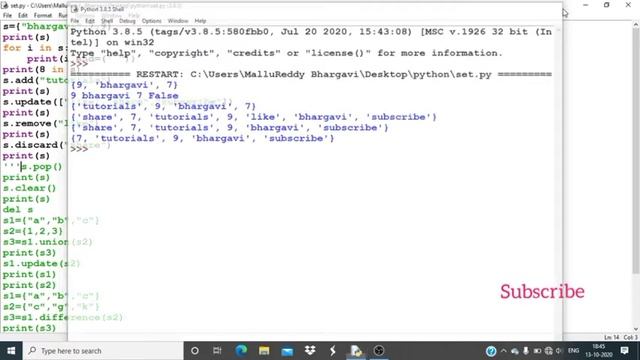
Task: Click "s2={1,2,3}" line in editor
Action: tap(33, 231)
